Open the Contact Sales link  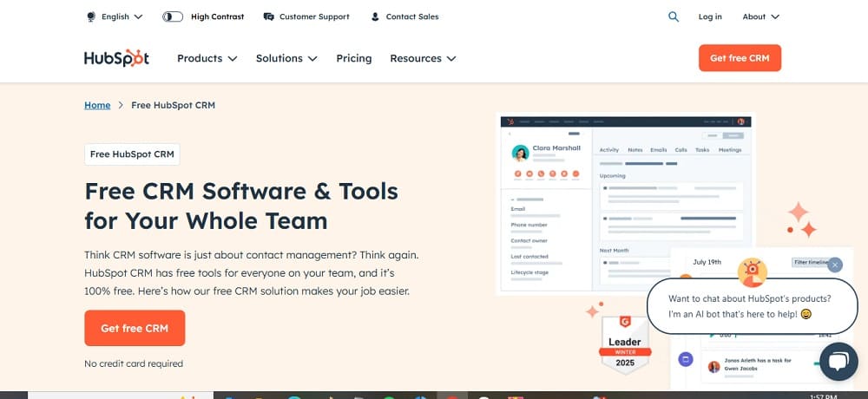(x=411, y=16)
